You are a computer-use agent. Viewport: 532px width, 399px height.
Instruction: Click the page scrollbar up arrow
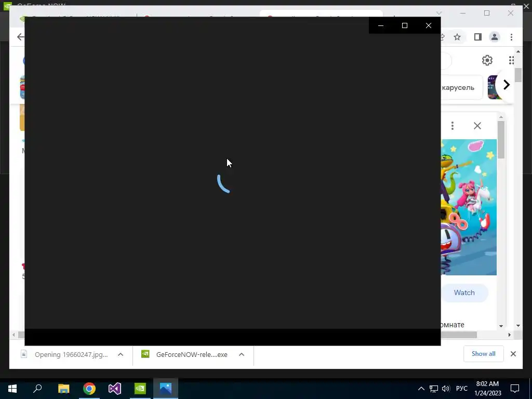pos(518,51)
